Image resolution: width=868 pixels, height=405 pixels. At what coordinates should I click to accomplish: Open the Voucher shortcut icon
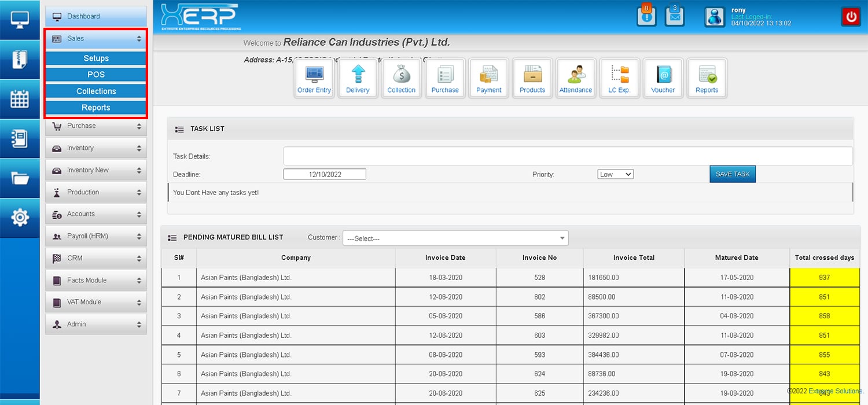click(x=663, y=78)
